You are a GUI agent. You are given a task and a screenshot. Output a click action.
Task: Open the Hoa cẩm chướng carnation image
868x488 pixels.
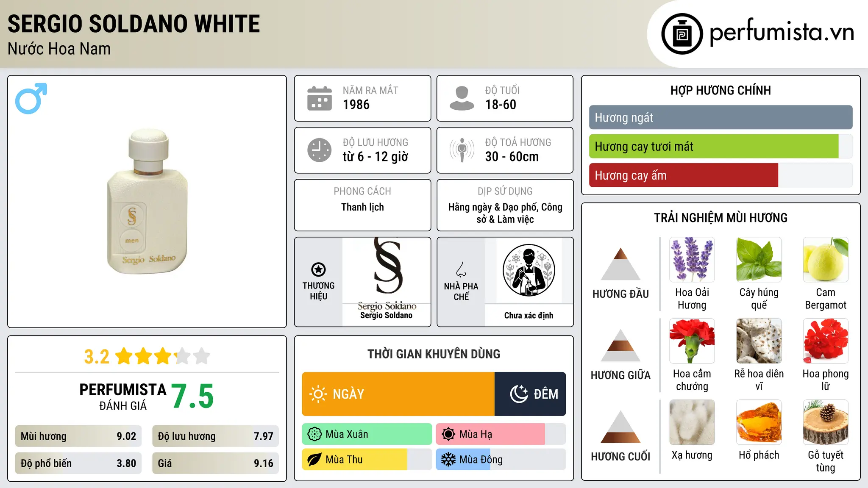click(x=692, y=341)
